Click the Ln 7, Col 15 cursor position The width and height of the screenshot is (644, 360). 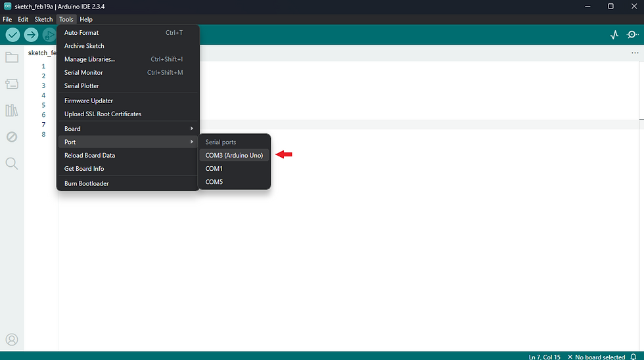544,357
